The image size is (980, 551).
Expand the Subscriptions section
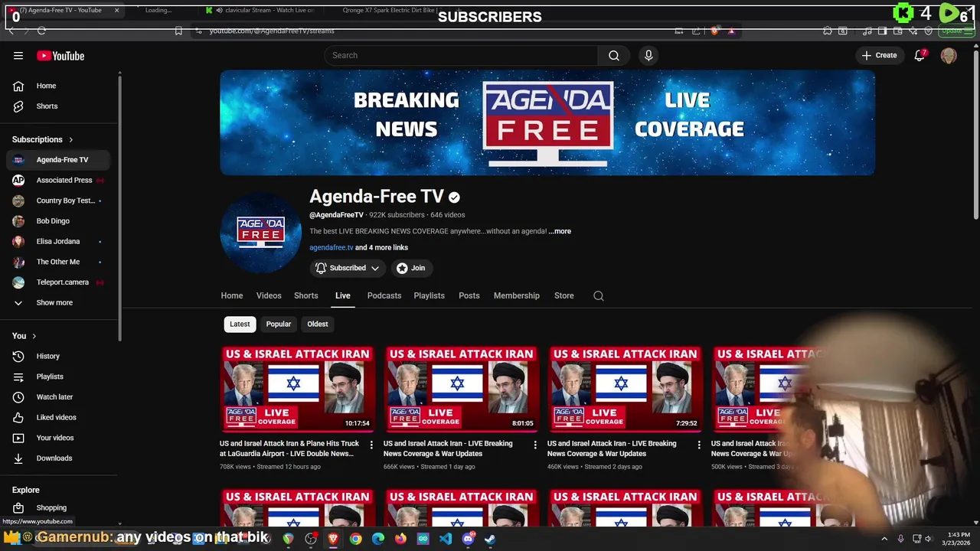(x=43, y=139)
